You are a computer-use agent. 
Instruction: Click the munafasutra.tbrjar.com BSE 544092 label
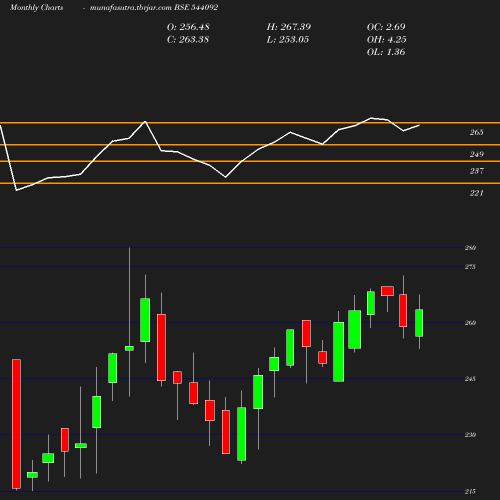[154, 8]
